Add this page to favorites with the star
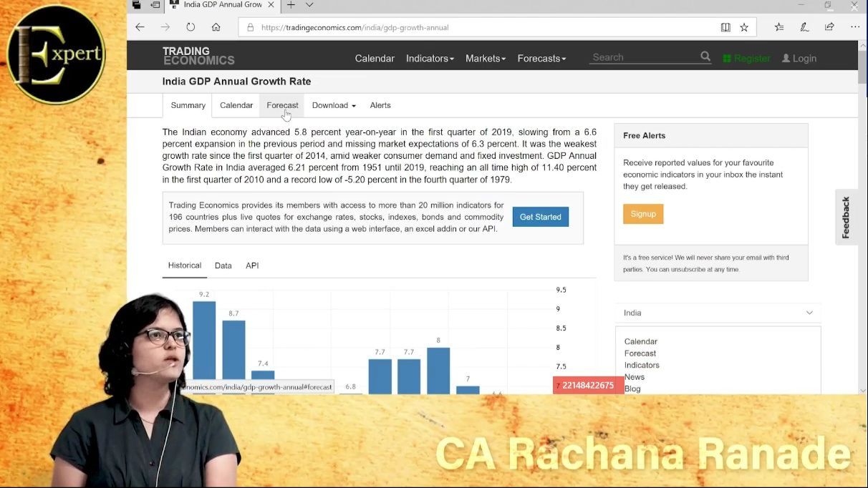 [x=744, y=27]
